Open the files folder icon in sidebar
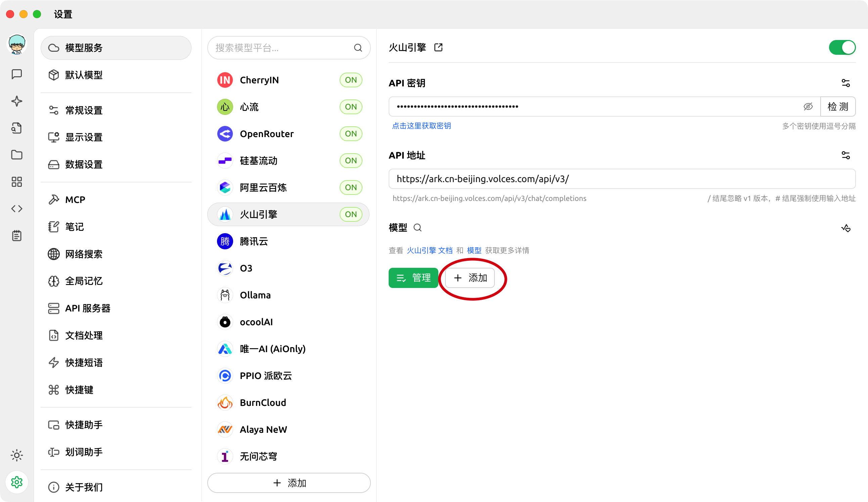This screenshot has width=868, height=502. pos(16,155)
